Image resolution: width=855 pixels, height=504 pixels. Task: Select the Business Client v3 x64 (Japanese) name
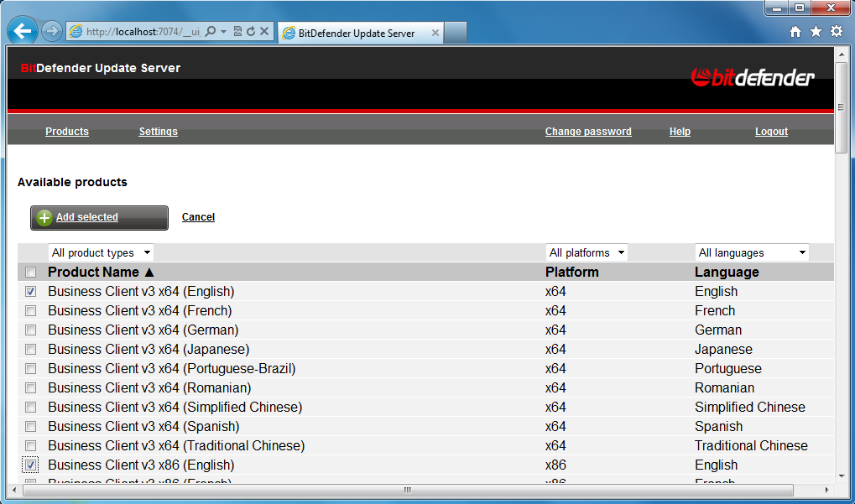click(149, 349)
